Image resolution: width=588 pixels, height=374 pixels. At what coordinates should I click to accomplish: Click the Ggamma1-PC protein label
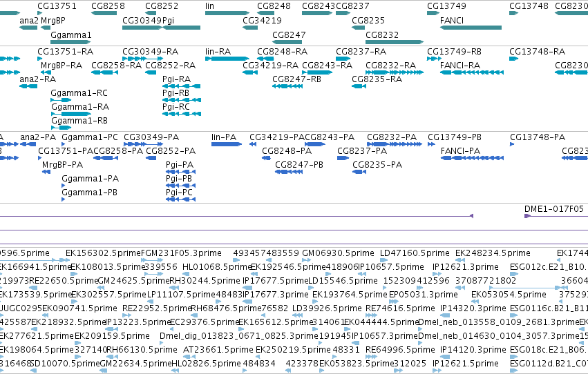(x=90, y=137)
